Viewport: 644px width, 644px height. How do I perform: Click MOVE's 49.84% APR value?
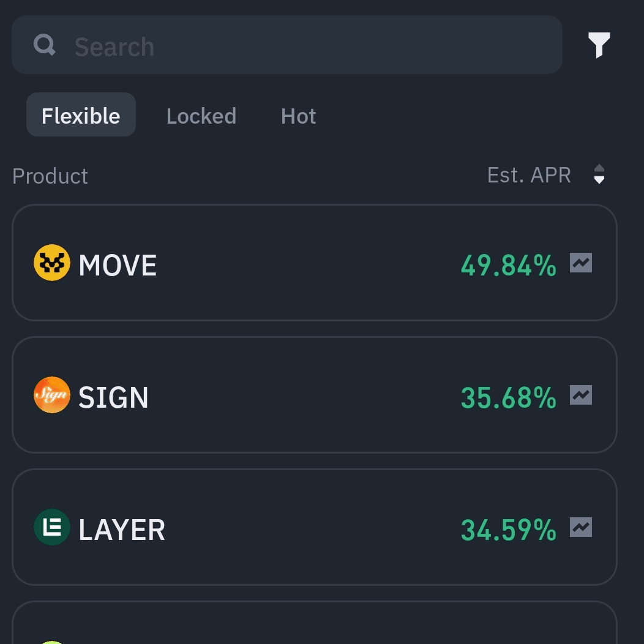tap(508, 266)
